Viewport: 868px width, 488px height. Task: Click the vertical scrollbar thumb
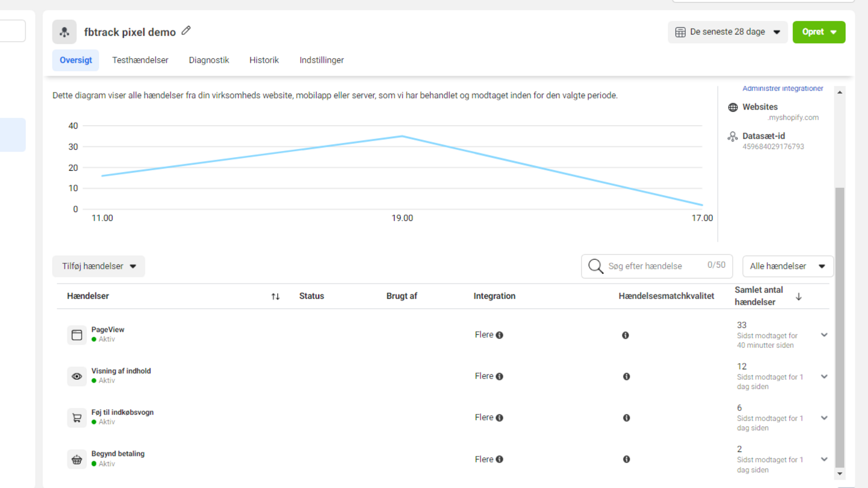tap(840, 327)
